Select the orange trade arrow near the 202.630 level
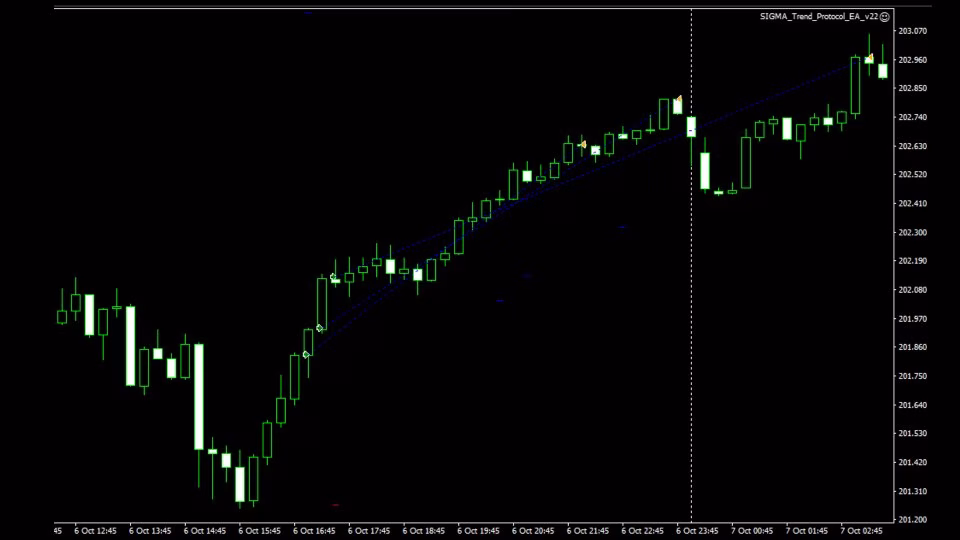Screen dimensions: 960x540 (x=583, y=144)
